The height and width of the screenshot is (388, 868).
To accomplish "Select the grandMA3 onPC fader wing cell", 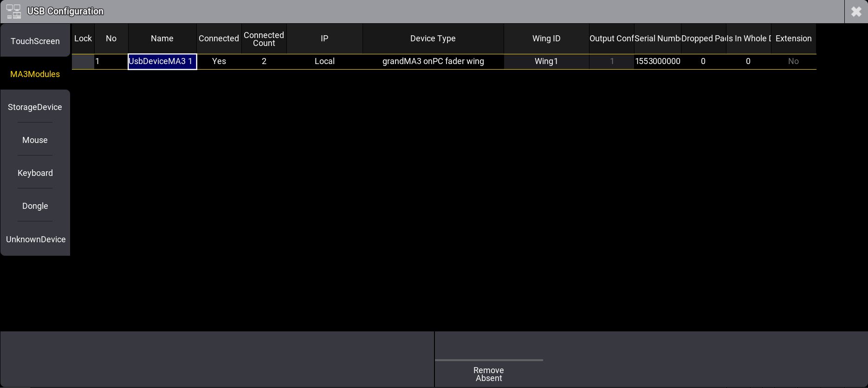I will coord(433,61).
